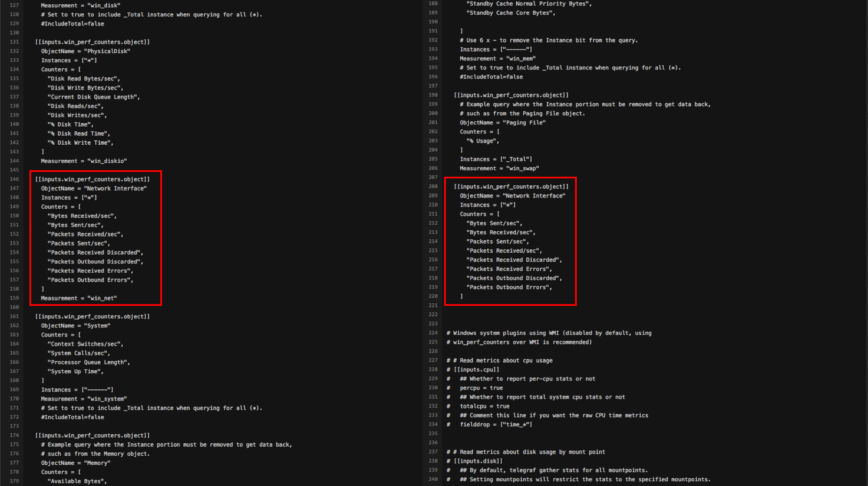This screenshot has width=868, height=486.
Task: Click the Measurement = "win_swap" line
Action: point(499,168)
